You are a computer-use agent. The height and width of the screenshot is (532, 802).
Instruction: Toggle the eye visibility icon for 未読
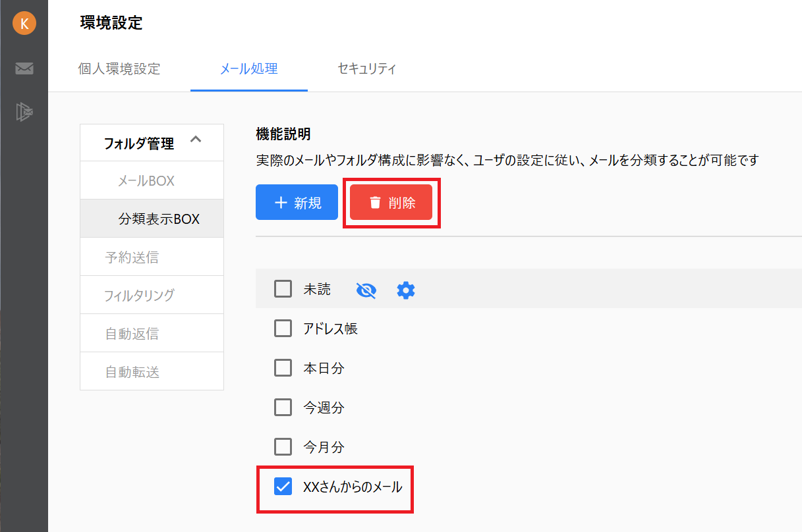(366, 290)
